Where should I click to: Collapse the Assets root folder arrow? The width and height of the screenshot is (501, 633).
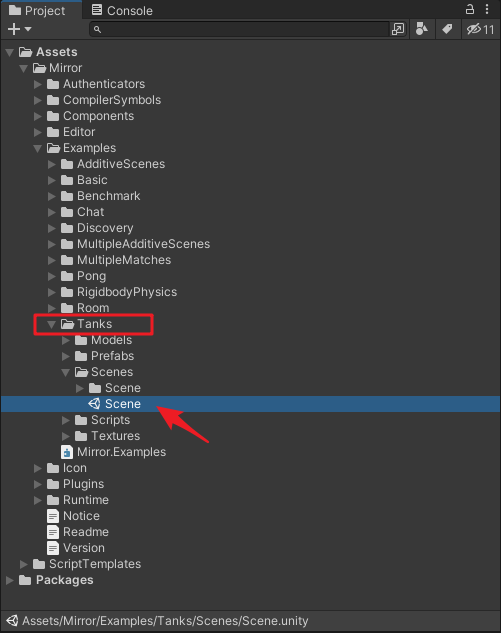(10, 52)
